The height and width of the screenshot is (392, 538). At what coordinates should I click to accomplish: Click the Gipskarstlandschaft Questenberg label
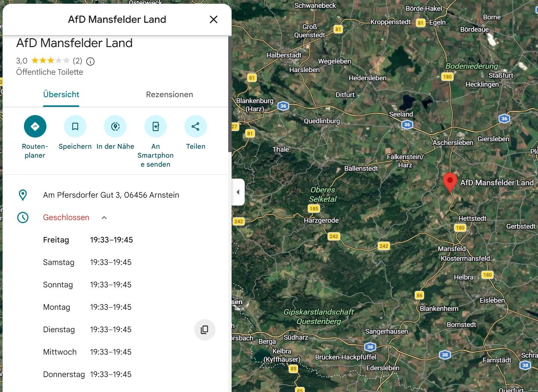coord(319,317)
